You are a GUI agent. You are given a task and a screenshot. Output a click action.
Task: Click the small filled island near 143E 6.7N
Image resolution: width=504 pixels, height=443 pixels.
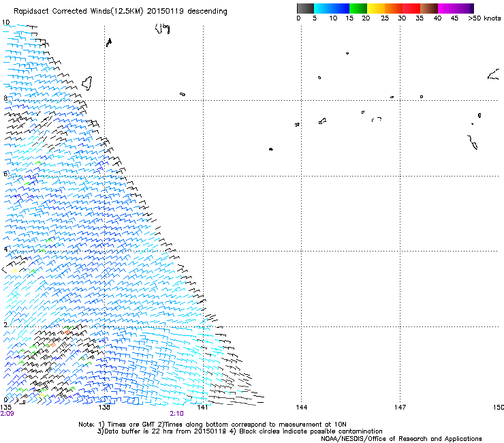[271, 149]
